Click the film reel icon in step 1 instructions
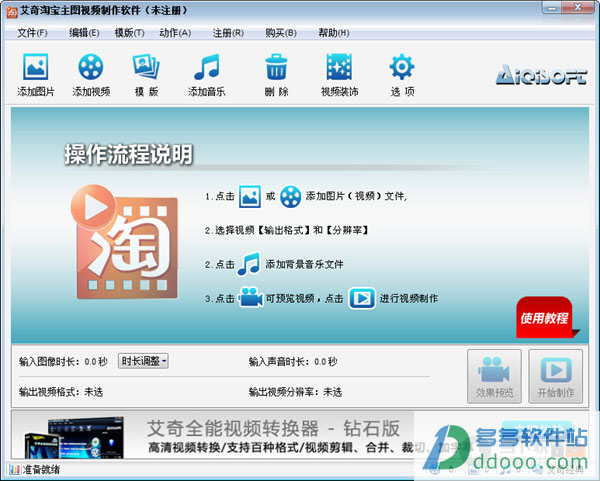600x481 pixels. coord(291,196)
